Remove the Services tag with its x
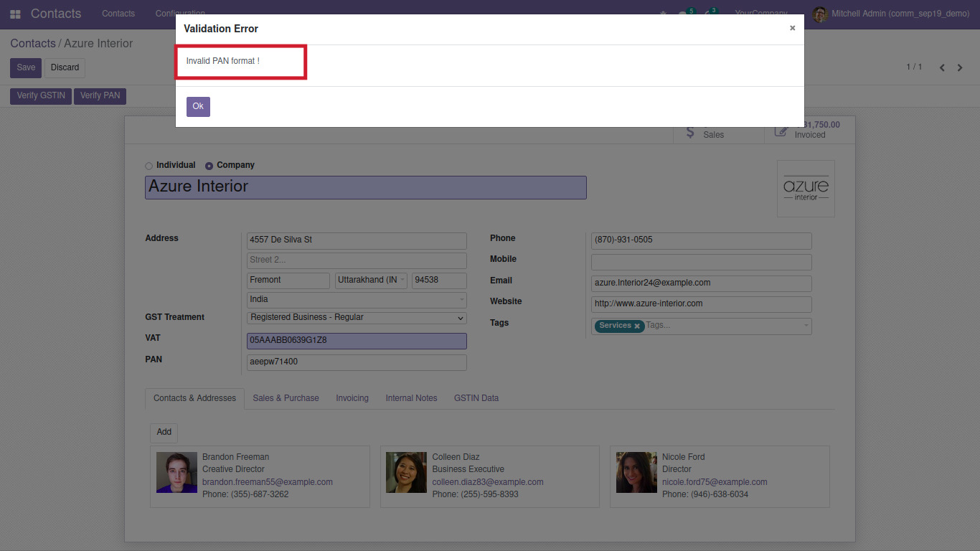 point(637,326)
